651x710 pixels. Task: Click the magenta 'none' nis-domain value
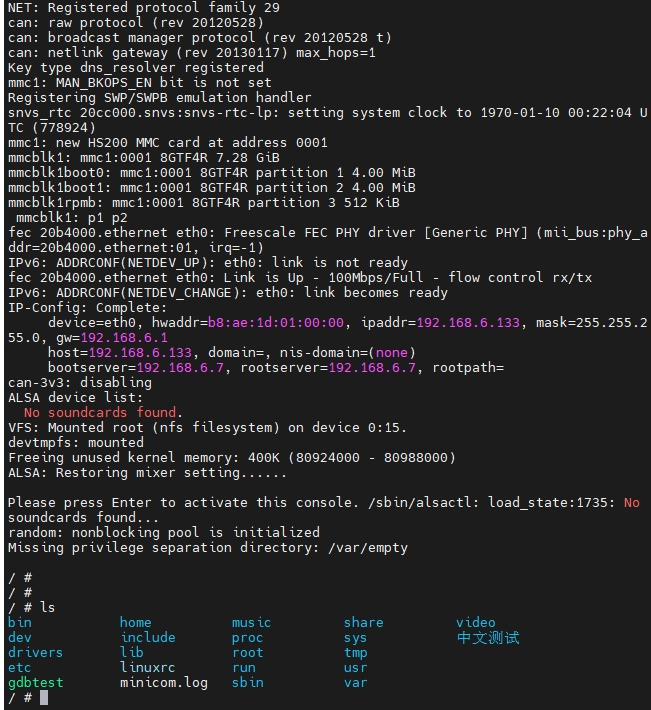point(392,353)
